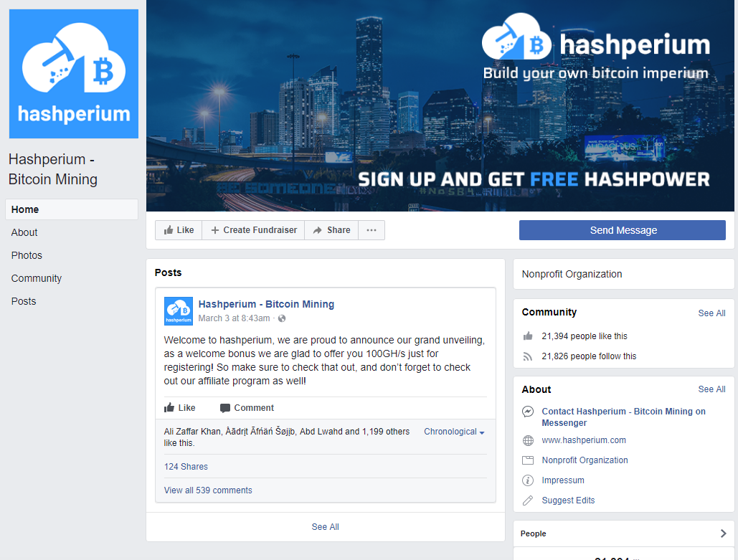Viewport: 738px width, 560px height.
Task: Open www.hashperium.com link
Action: pos(584,440)
